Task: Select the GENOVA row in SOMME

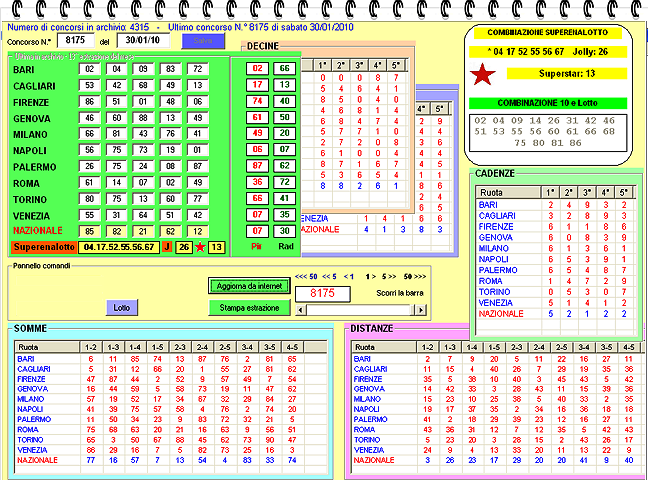Action: tap(171, 389)
